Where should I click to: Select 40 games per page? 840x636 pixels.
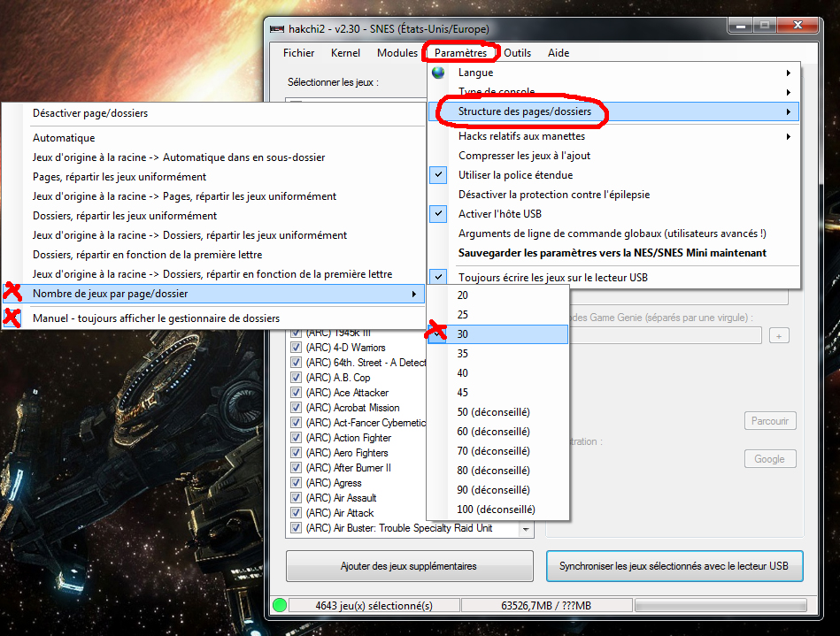[x=497, y=373]
